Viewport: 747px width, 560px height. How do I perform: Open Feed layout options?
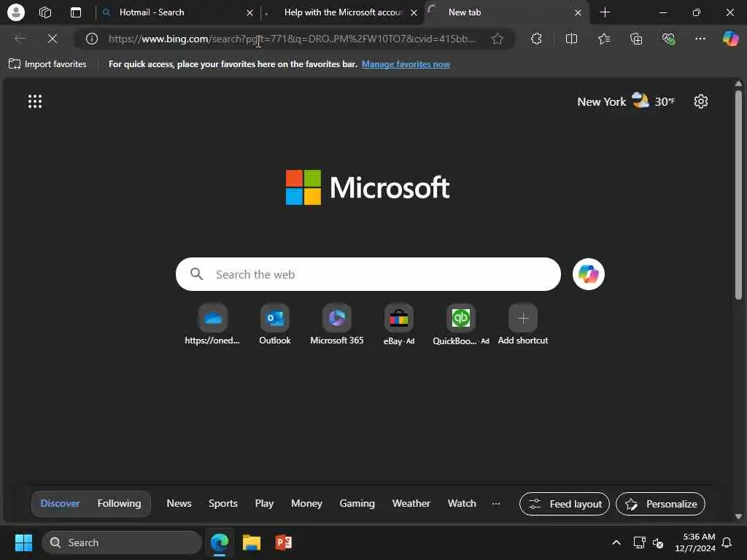(565, 504)
